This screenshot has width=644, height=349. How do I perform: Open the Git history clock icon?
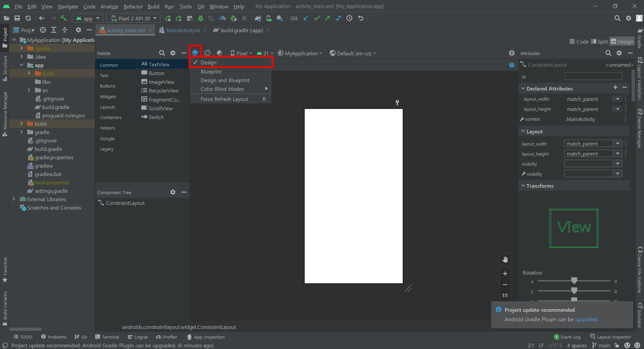(349, 18)
